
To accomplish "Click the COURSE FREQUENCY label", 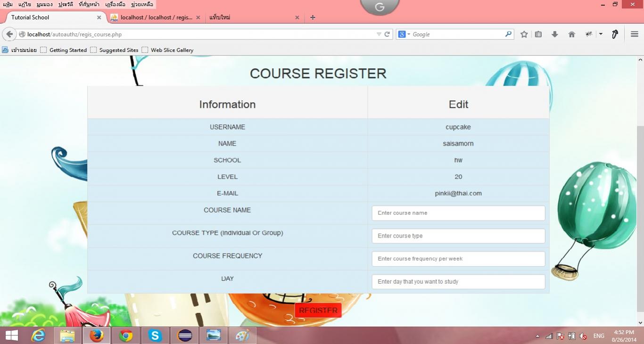I will (x=227, y=256).
